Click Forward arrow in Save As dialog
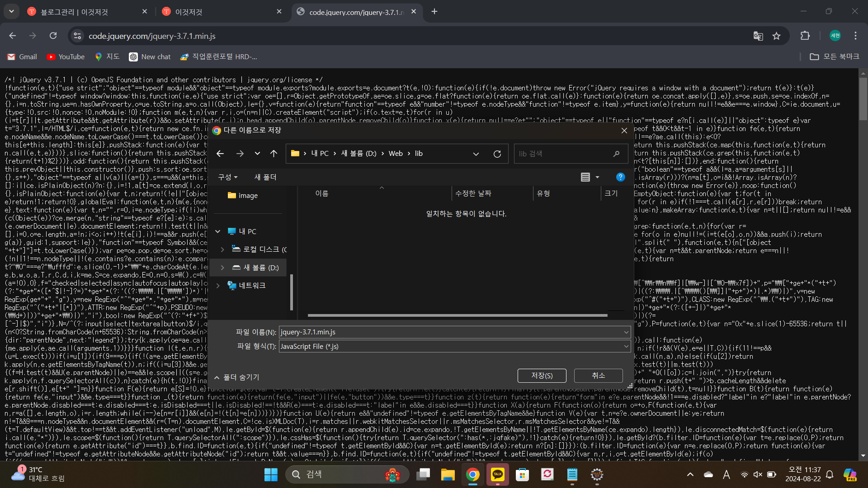 [240, 154]
